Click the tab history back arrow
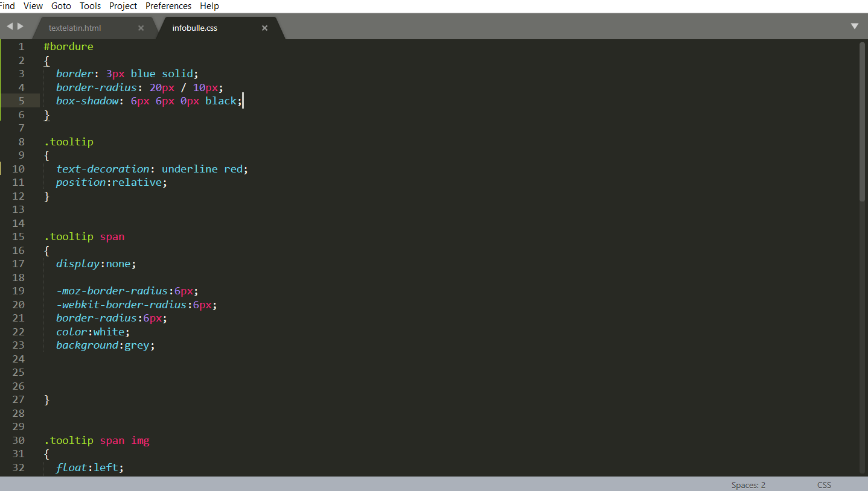This screenshot has height=491, width=868. click(x=10, y=27)
